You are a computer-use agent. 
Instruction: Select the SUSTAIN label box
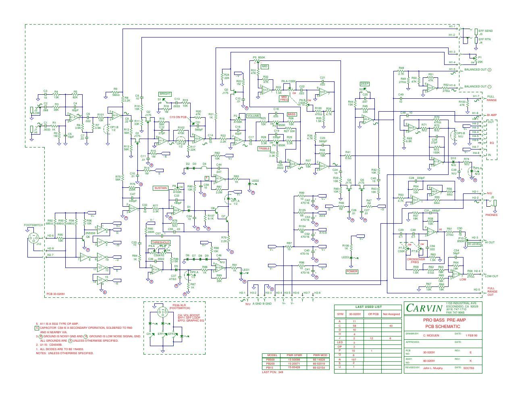[160, 188]
